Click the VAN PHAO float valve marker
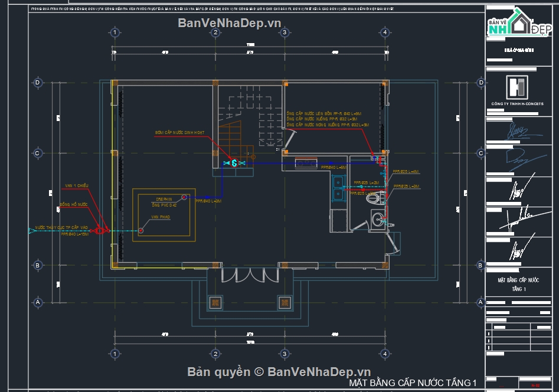This screenshot has height=392, width=559. pos(141,230)
